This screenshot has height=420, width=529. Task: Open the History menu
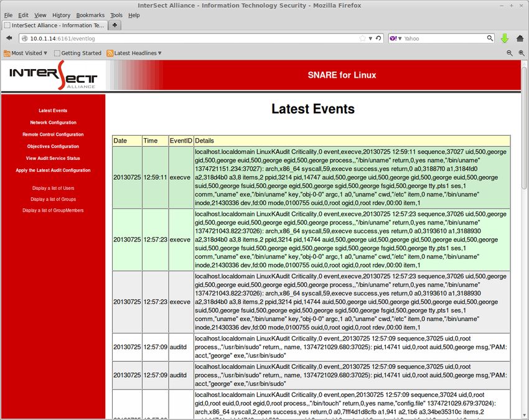point(61,15)
